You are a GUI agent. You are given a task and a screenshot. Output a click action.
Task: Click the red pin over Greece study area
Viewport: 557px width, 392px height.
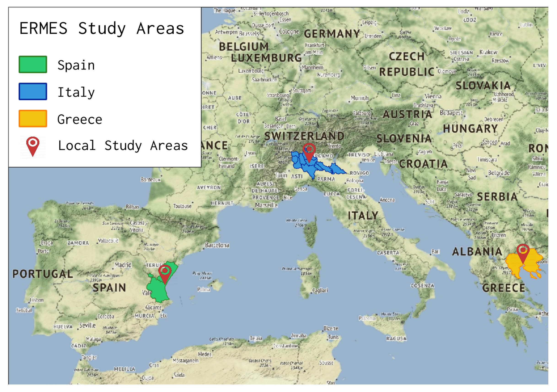[523, 252]
